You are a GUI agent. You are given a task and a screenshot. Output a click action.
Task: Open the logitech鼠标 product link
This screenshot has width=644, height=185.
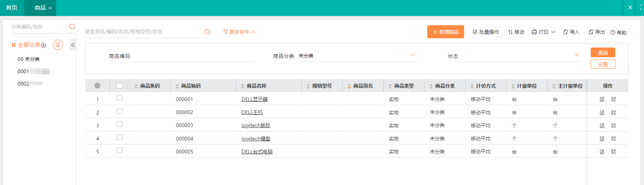[x=256, y=126]
